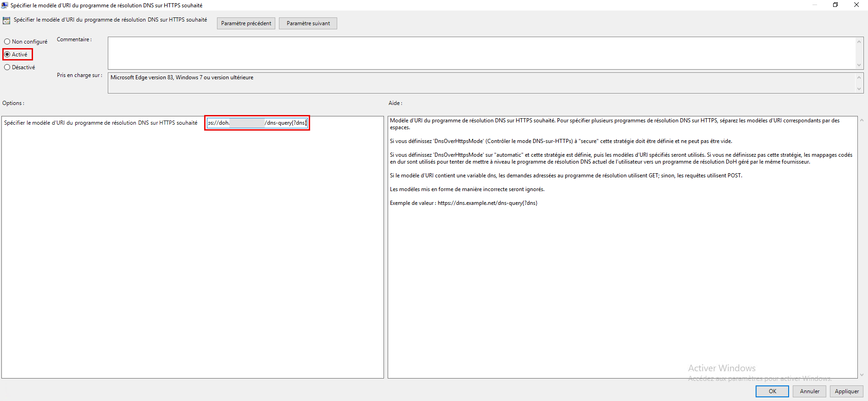Click the Options pane setting label text
868x401 pixels.
(100, 123)
